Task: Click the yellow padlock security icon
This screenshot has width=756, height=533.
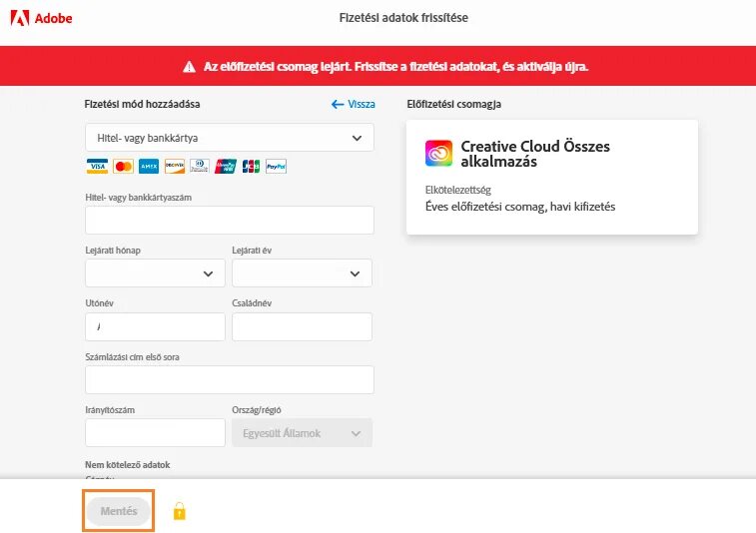Action: click(180, 511)
